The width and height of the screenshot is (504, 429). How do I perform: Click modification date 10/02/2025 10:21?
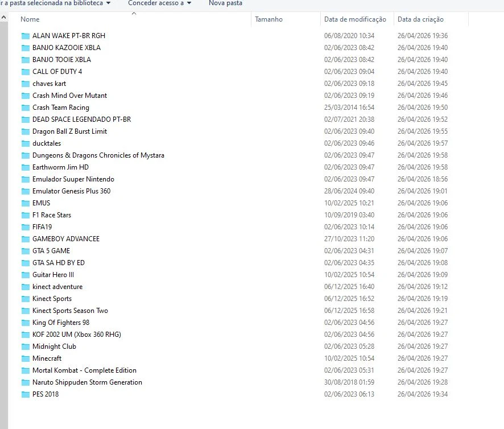(x=349, y=203)
